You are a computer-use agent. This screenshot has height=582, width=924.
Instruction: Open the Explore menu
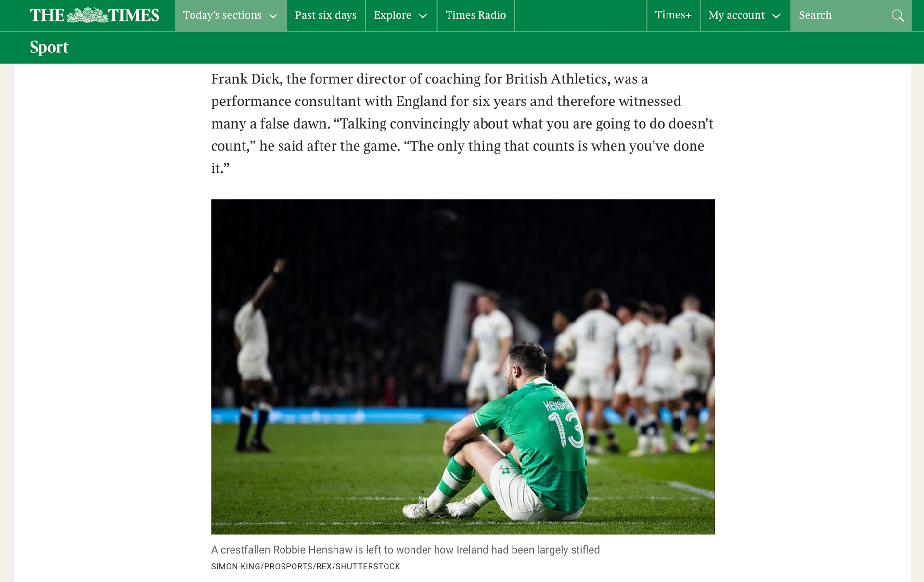[401, 15]
